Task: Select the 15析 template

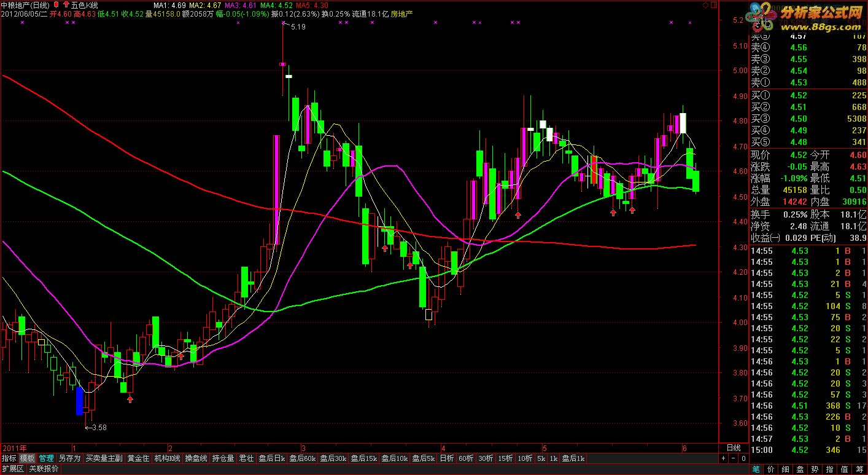Action: click(x=506, y=458)
